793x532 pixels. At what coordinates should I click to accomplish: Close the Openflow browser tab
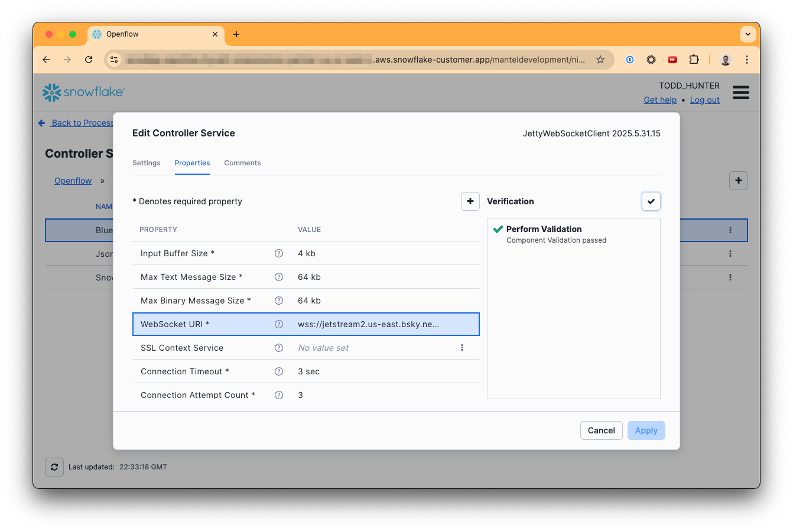pyautogui.click(x=215, y=34)
